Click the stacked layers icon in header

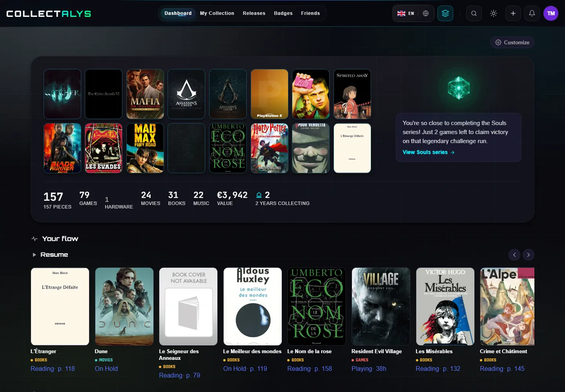(445, 13)
